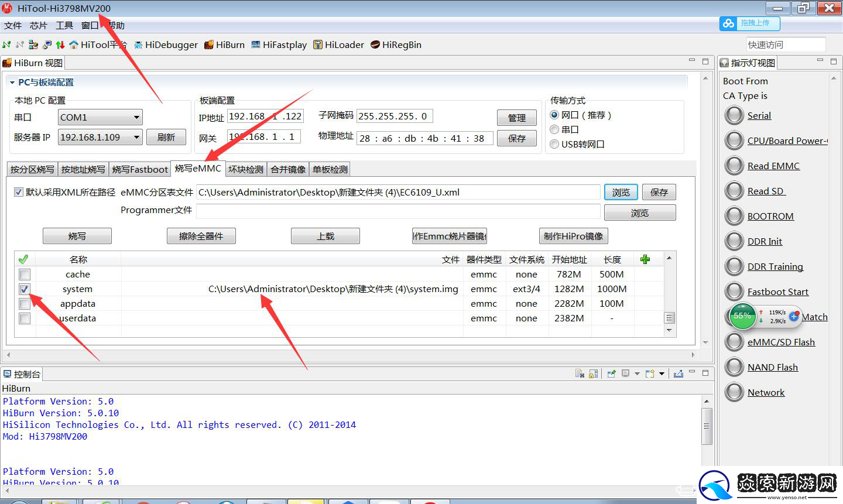The height and width of the screenshot is (504, 843).
Task: Check the appdata partition checkbox
Action: (24, 304)
